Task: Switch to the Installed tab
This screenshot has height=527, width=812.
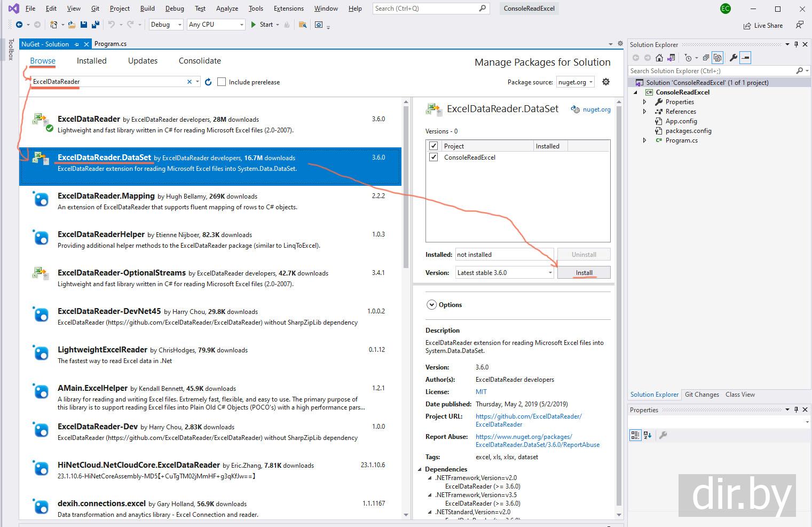Action: (91, 61)
